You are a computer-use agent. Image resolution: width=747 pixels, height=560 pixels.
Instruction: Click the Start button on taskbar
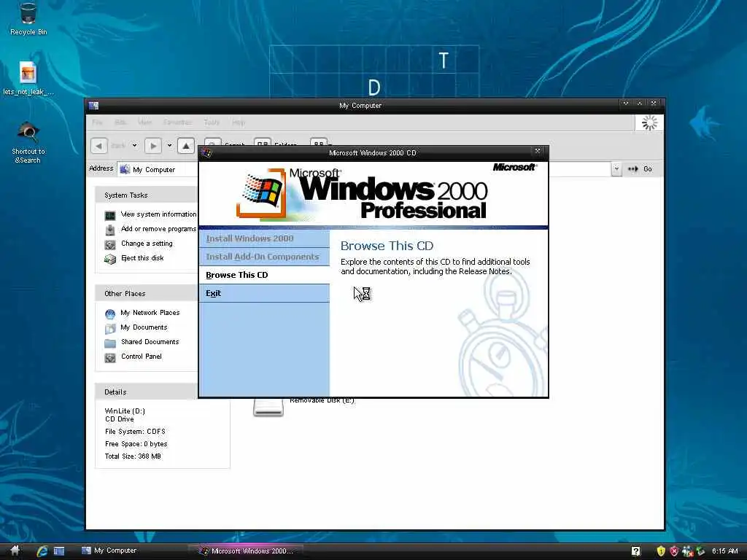(15, 551)
